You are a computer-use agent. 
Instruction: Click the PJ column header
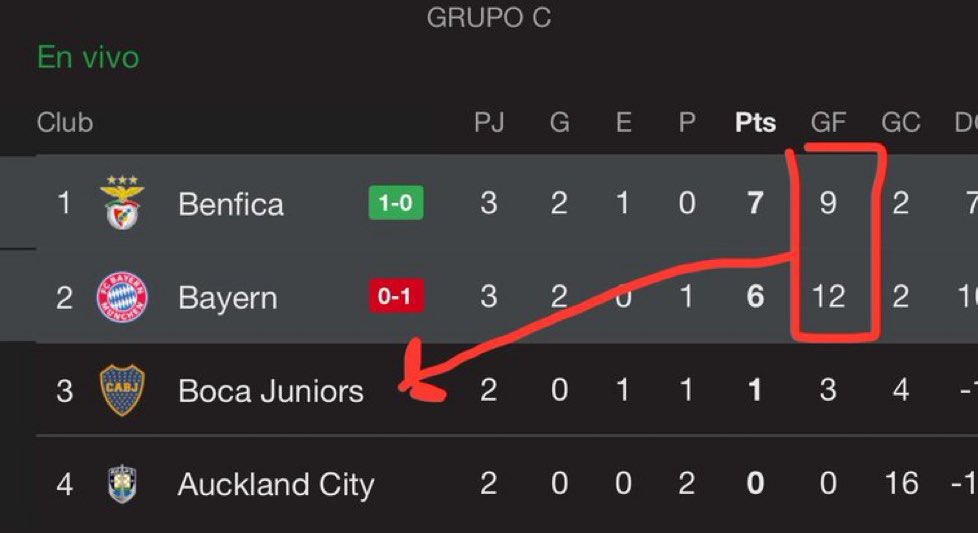coord(489,122)
